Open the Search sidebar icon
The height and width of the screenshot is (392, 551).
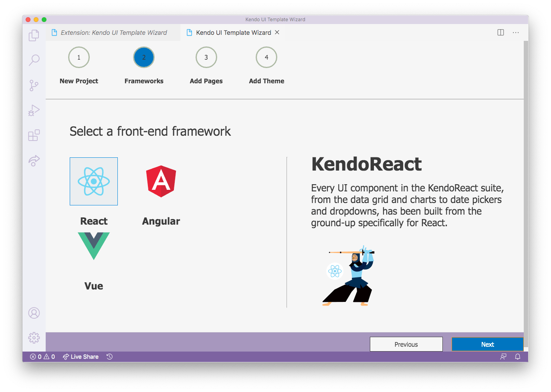[34, 60]
